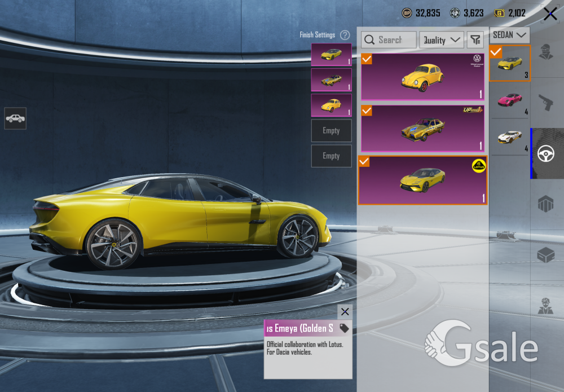Click the vehicle view icon on left
Screen dimensions: 564x392
(x=15, y=118)
